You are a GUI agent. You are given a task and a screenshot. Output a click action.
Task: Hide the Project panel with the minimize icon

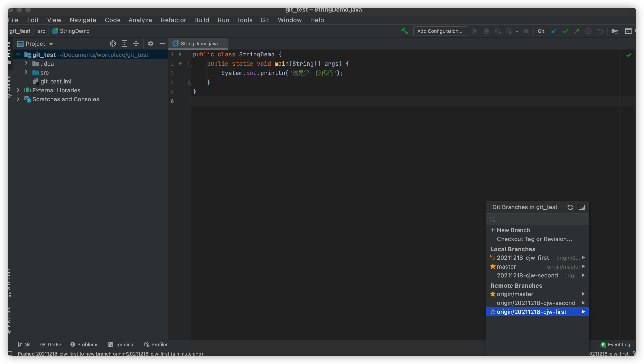click(x=162, y=44)
